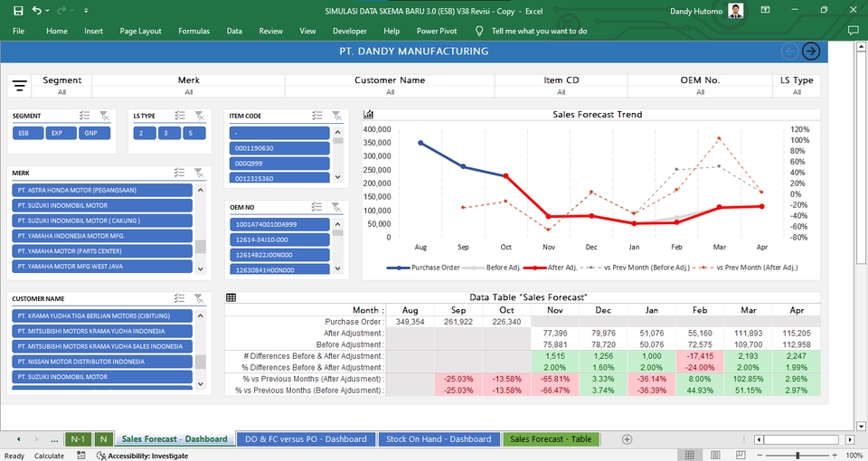Click the sheet tabs ellipsis button

(54, 439)
